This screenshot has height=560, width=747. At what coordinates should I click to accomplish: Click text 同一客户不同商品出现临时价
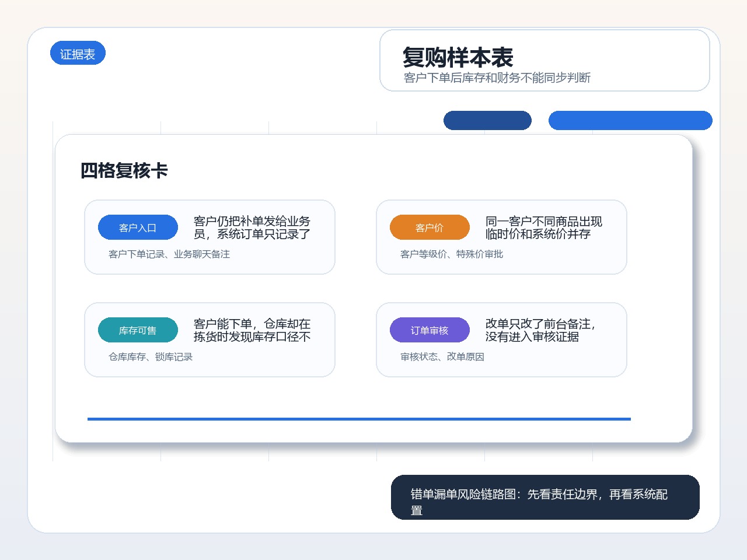click(544, 228)
